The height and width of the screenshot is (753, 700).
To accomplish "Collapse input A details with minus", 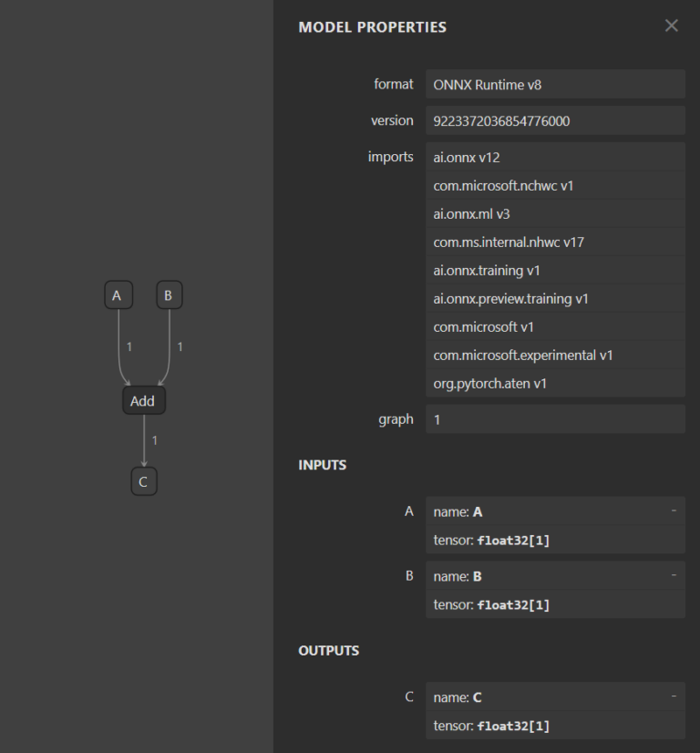I will (674, 511).
